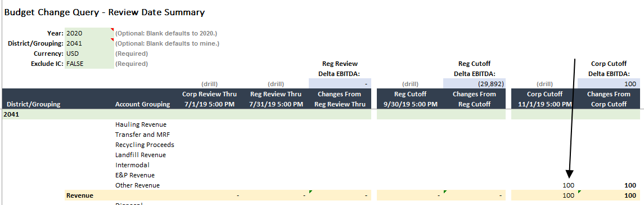Image resolution: width=644 pixels, height=205 pixels.
Task: Select the Reg Review Delta EBITDA value cell
Action: [x=339, y=83]
